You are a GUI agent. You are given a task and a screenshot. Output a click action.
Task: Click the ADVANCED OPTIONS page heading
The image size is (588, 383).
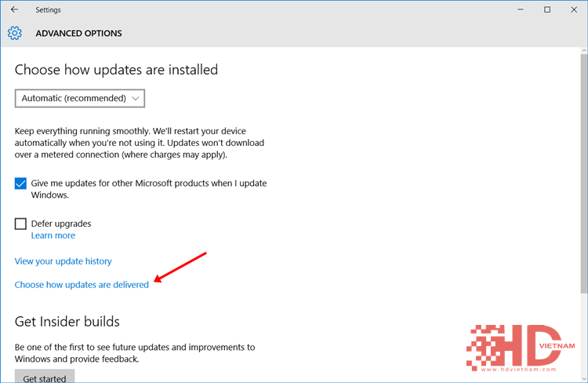coord(78,34)
